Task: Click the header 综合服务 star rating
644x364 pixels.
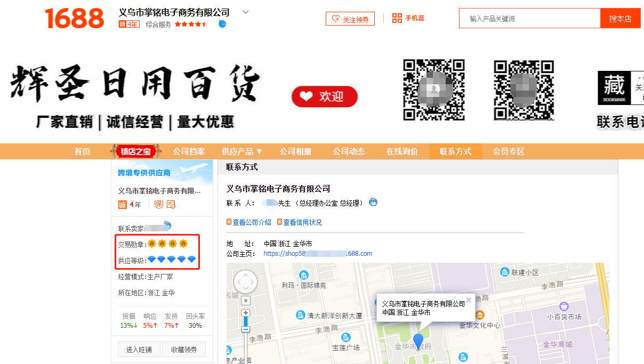Action: click(x=191, y=24)
